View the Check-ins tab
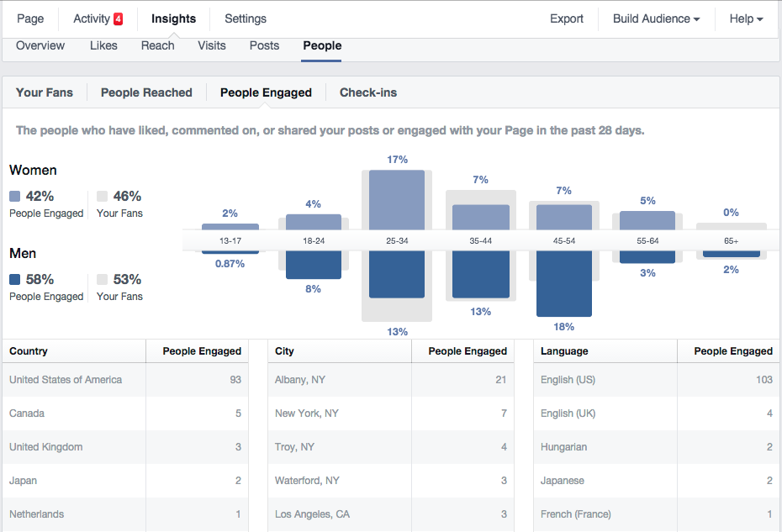Image resolution: width=782 pixels, height=532 pixels. click(x=367, y=92)
